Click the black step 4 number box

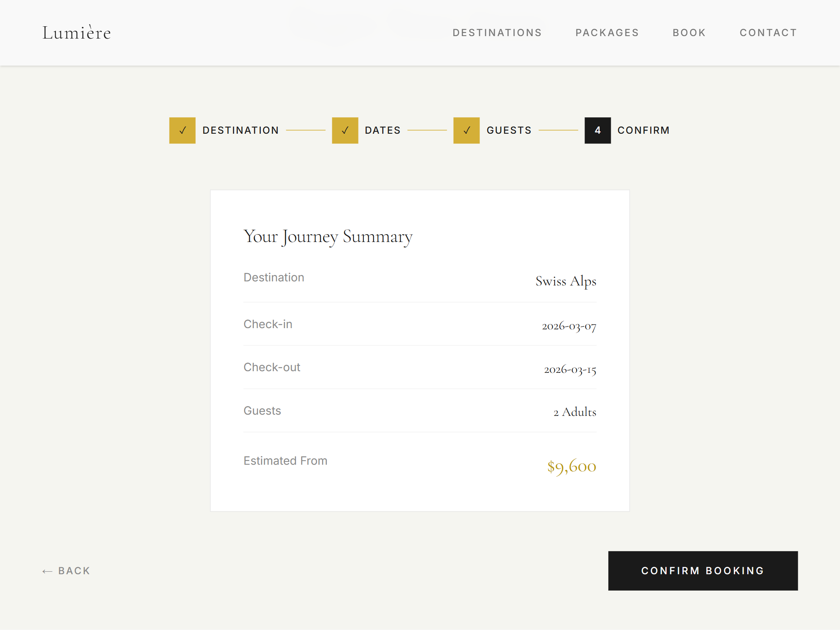coord(598,130)
